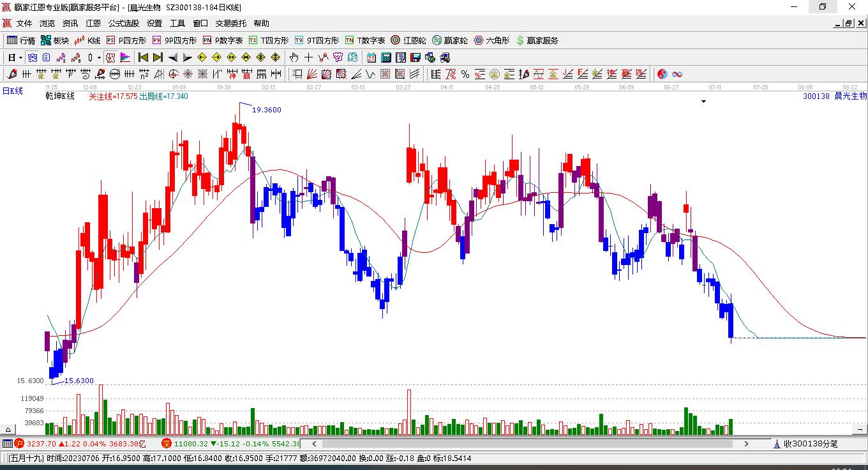Click the red floppy disk save icon
This screenshot has height=470, width=868.
[415, 57]
